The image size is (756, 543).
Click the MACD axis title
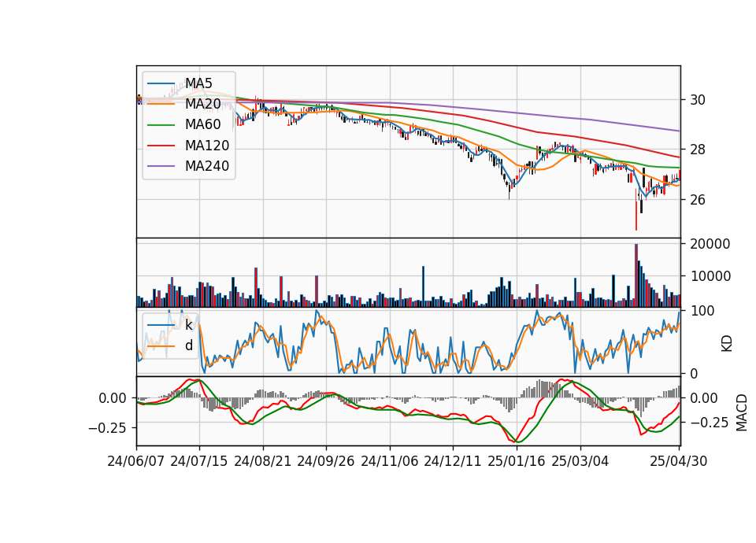click(x=742, y=412)
